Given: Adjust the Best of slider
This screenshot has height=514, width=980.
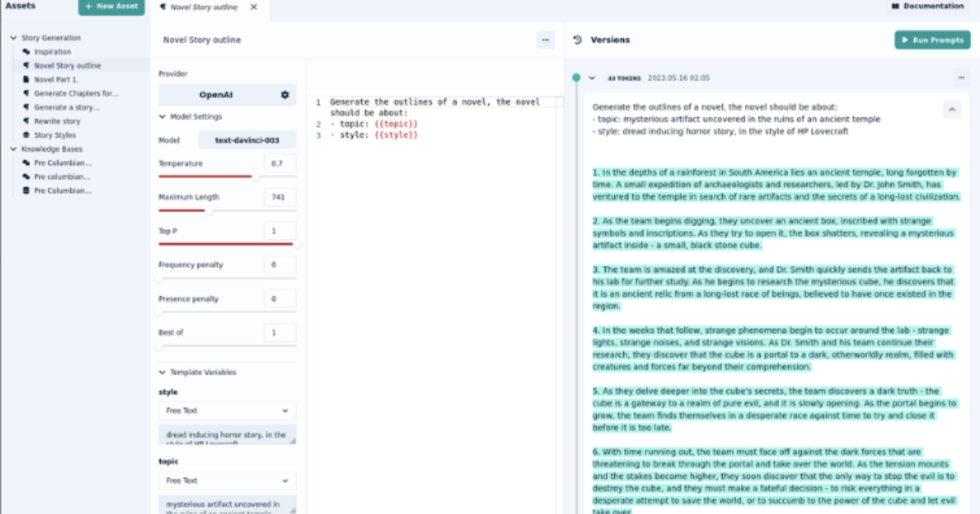Looking at the screenshot, I should tap(227, 346).
